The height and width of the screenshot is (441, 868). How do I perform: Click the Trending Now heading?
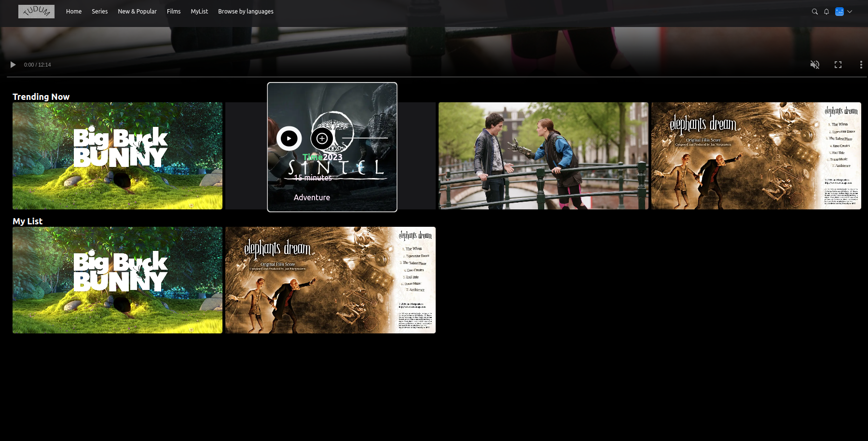(41, 97)
